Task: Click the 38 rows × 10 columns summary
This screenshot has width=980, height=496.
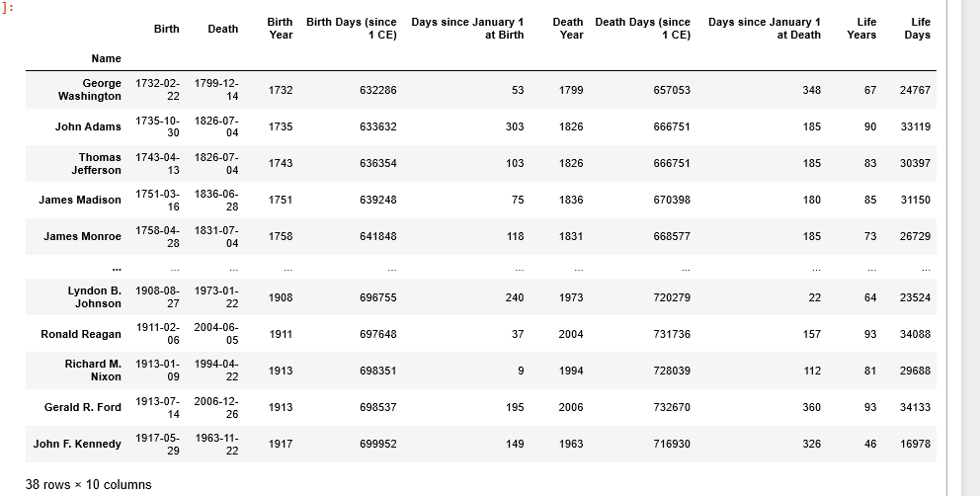Action: click(x=88, y=485)
